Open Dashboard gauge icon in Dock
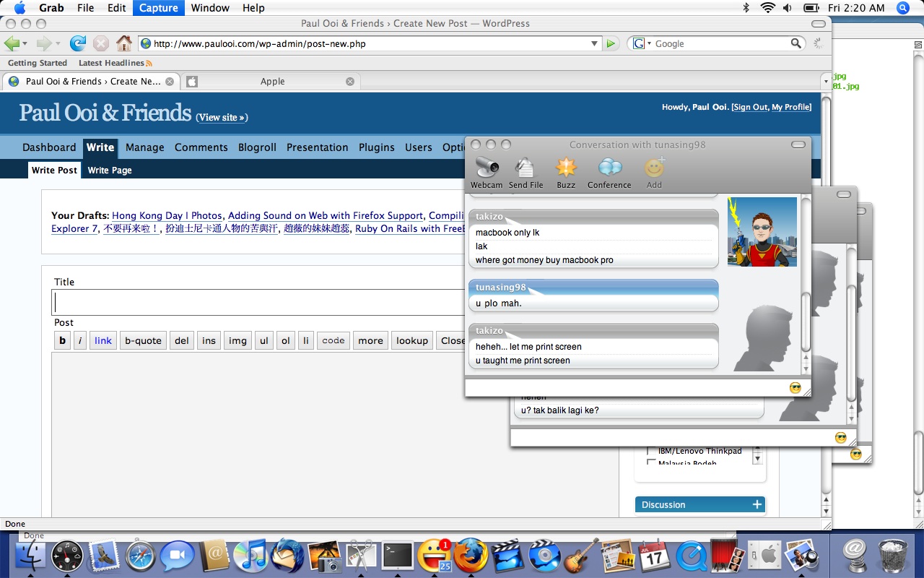Viewport: 924px width, 578px height. pyautogui.click(x=67, y=556)
